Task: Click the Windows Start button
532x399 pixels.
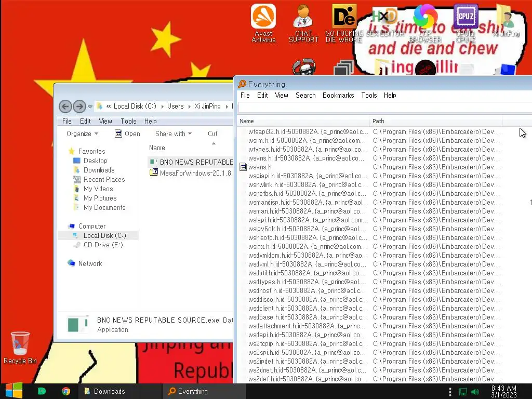Action: click(x=14, y=391)
